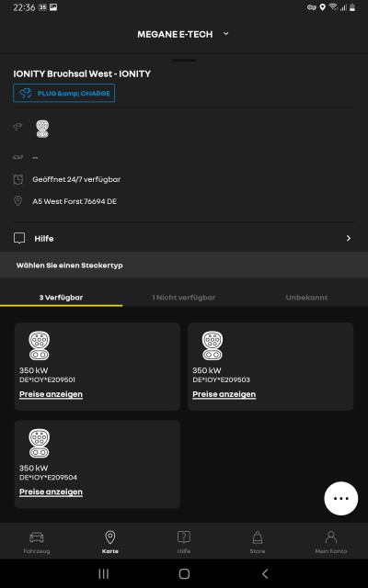
Task: Tap 350 kW label on DE*IOY*E209503 card
Action: (207, 370)
